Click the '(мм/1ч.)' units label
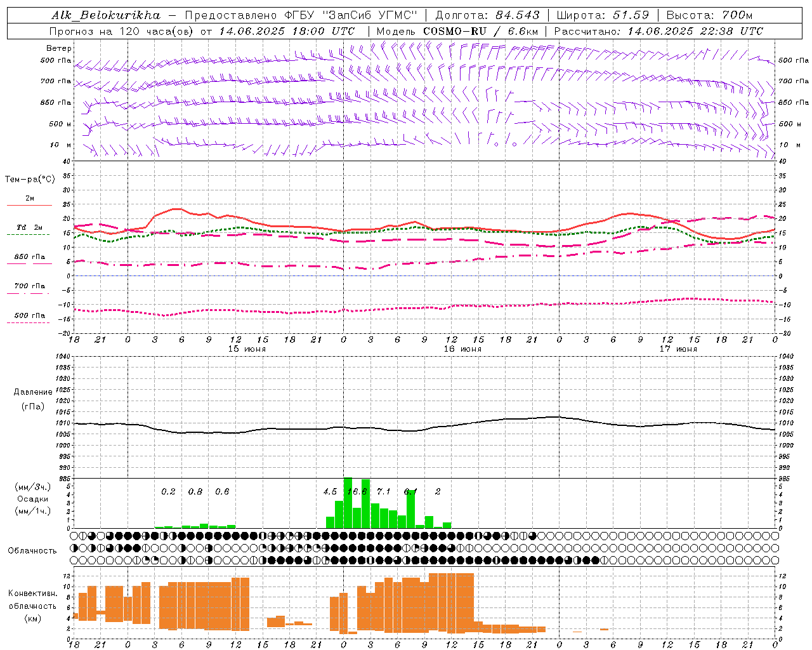Viewport: 812px width, 650px height. [33, 511]
